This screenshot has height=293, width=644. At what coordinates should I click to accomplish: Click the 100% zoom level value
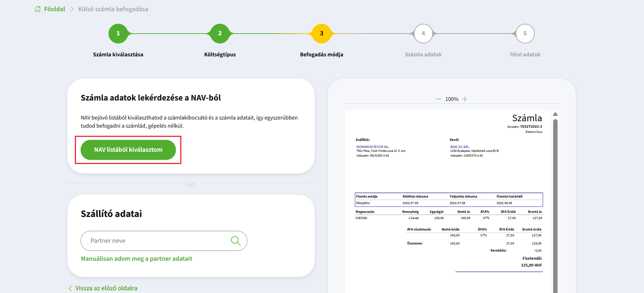(452, 99)
